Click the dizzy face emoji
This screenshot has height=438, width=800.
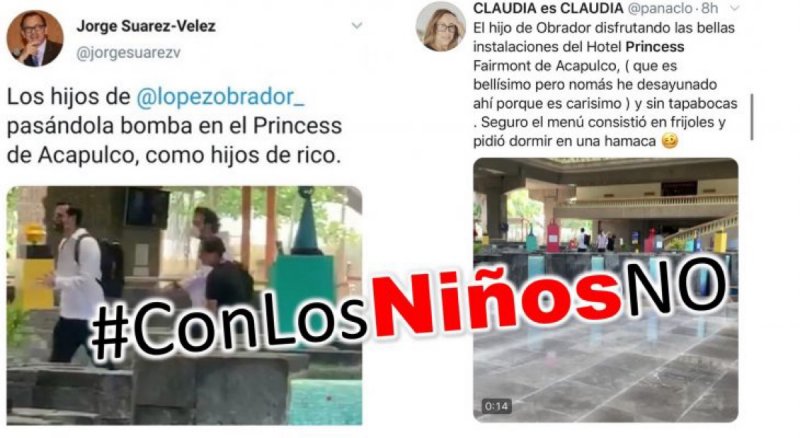[x=670, y=141]
